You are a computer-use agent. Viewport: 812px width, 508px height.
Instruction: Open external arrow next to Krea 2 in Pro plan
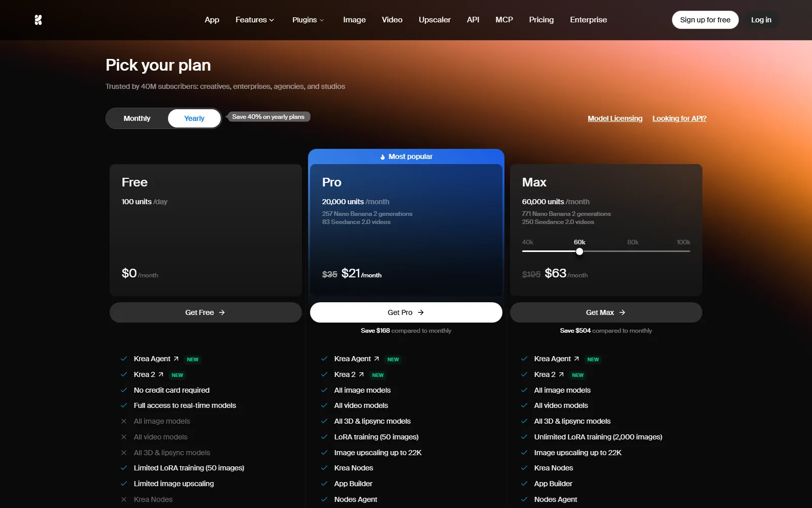pos(361,374)
